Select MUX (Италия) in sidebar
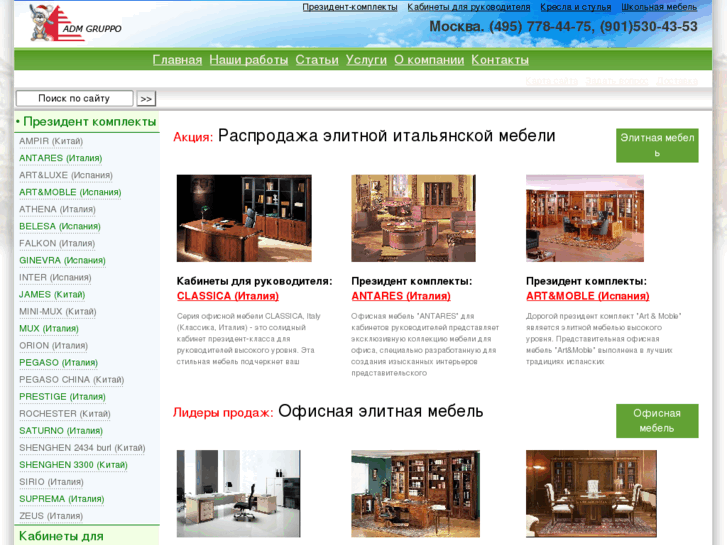The width and height of the screenshot is (727, 545). (x=49, y=328)
